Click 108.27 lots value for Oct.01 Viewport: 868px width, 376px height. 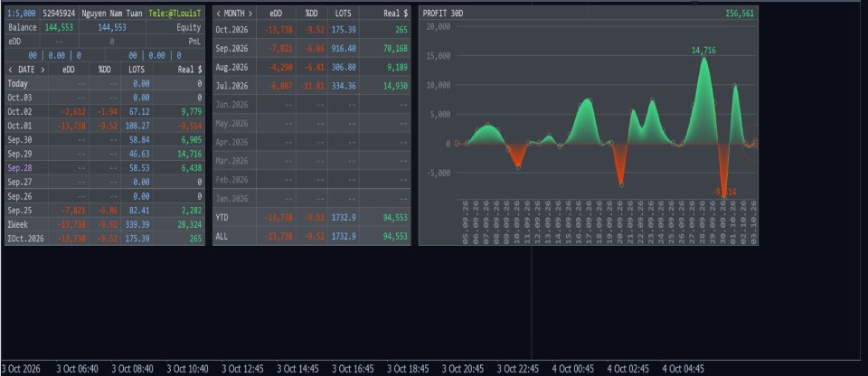coord(138,126)
